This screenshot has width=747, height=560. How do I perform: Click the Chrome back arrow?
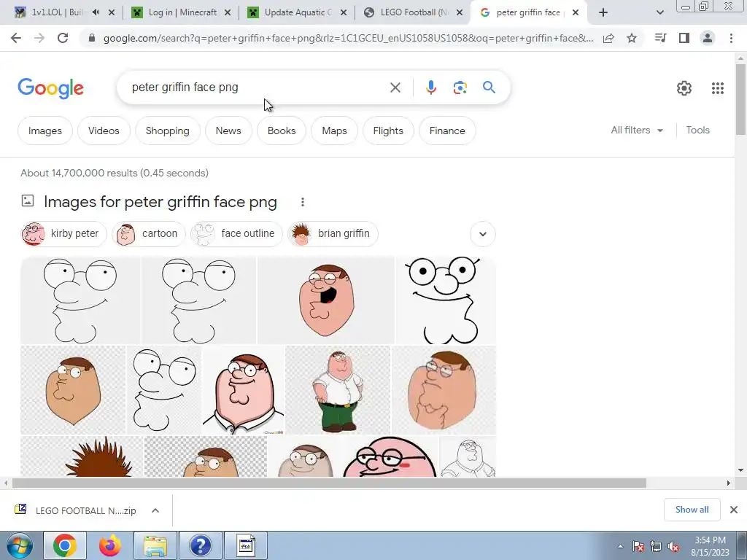(x=16, y=38)
